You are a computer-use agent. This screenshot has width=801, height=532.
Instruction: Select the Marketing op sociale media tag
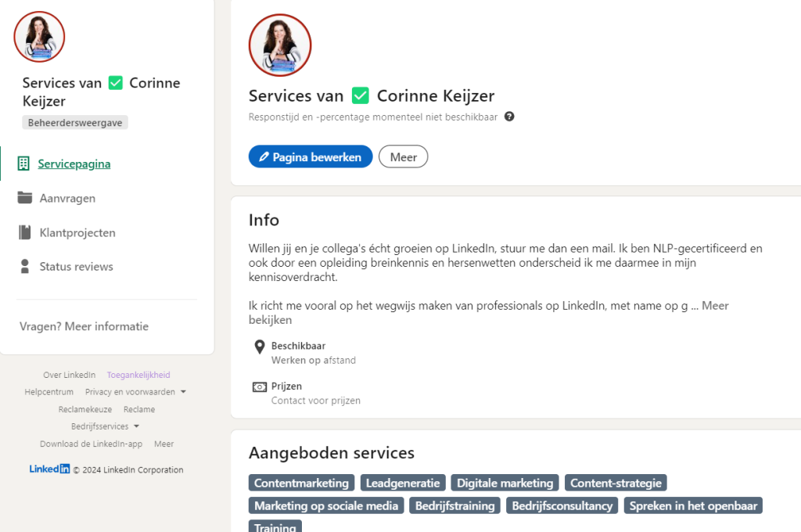pos(326,505)
